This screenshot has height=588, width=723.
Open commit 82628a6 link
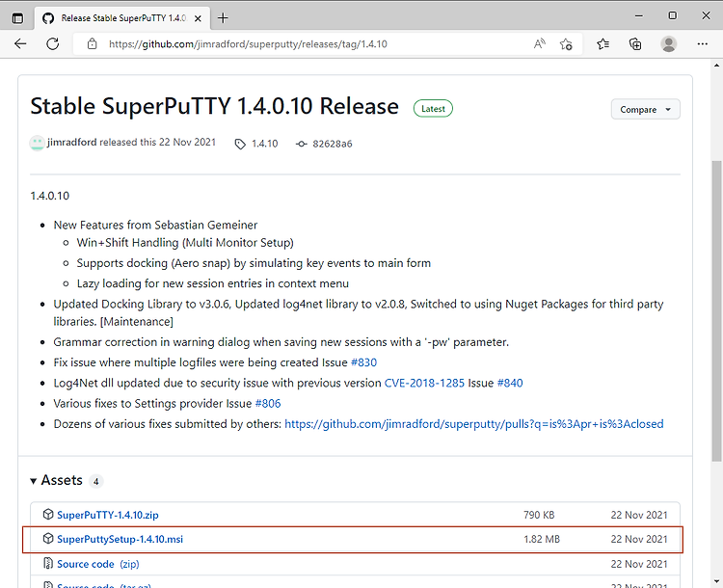[x=324, y=144]
